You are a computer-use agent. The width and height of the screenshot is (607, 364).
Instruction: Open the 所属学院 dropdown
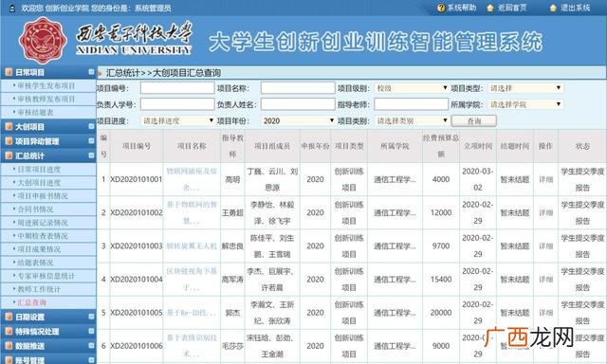pyautogui.click(x=525, y=104)
